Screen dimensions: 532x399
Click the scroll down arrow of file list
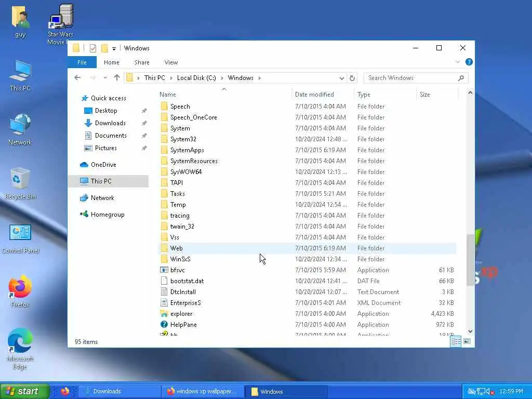470,331
